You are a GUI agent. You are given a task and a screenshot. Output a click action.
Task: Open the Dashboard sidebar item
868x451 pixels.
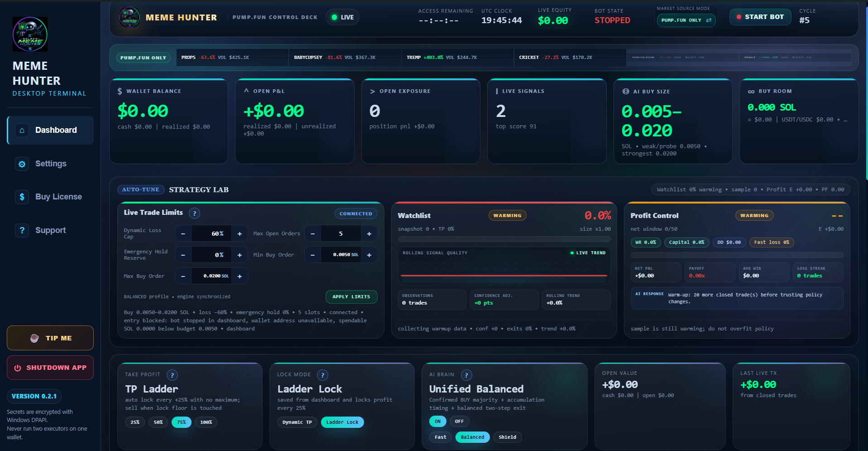coord(50,130)
